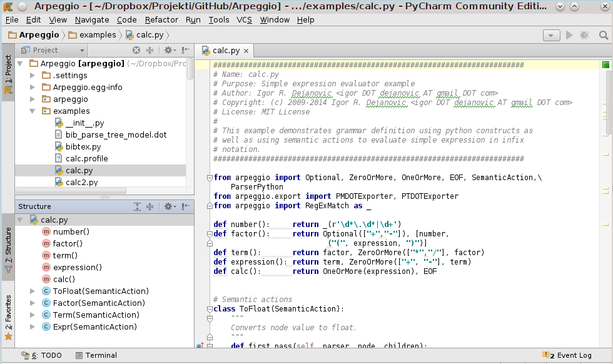The height and width of the screenshot is (364, 613).
Task: Click examples breadcrumb in navigation bar
Action: (93, 35)
